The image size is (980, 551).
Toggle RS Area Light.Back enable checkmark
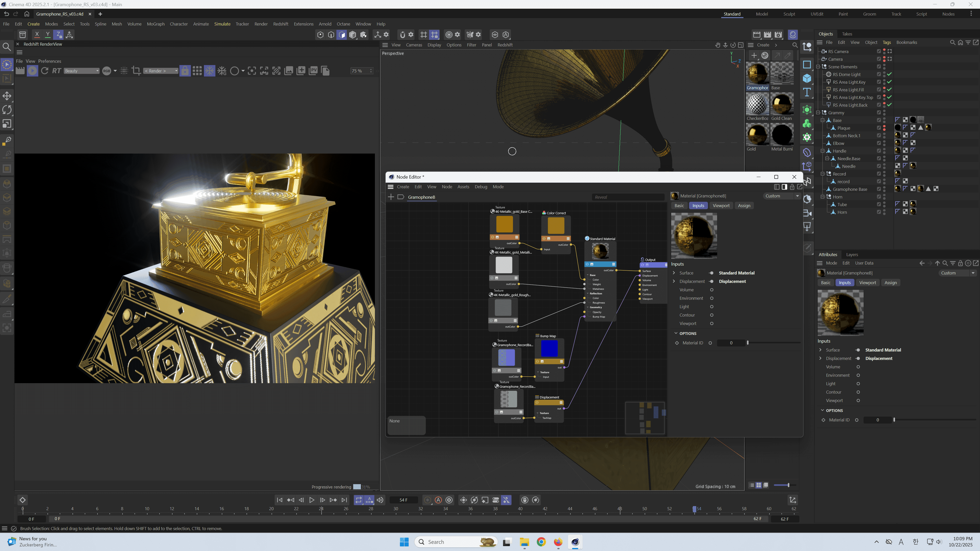click(x=889, y=105)
